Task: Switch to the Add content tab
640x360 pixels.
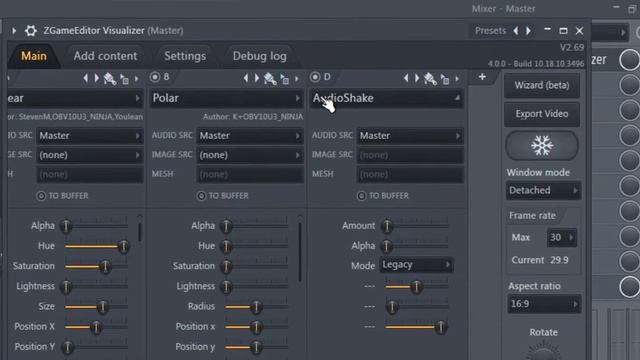Action: click(x=105, y=56)
